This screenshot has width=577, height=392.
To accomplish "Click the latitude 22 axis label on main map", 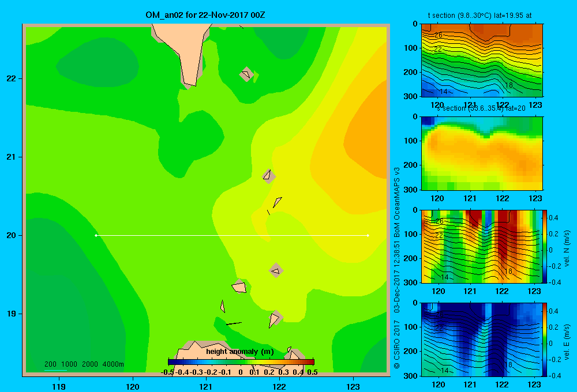I will coord(11,79).
